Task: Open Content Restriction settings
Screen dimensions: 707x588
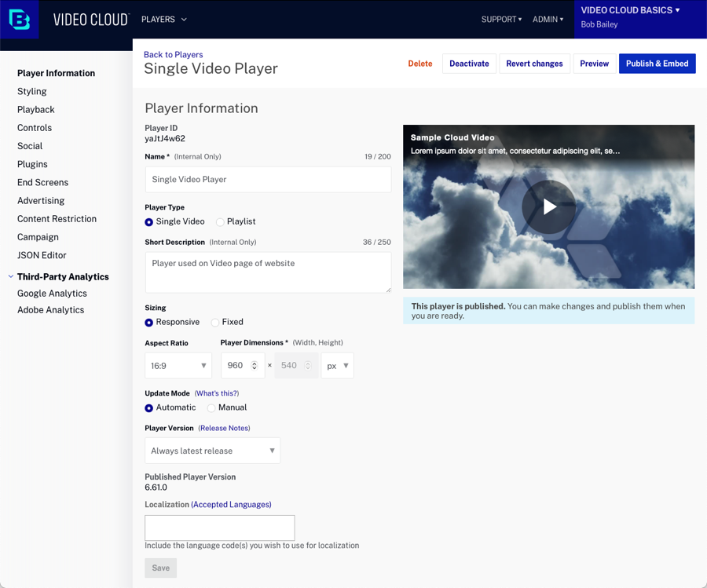Action: pos(57,219)
